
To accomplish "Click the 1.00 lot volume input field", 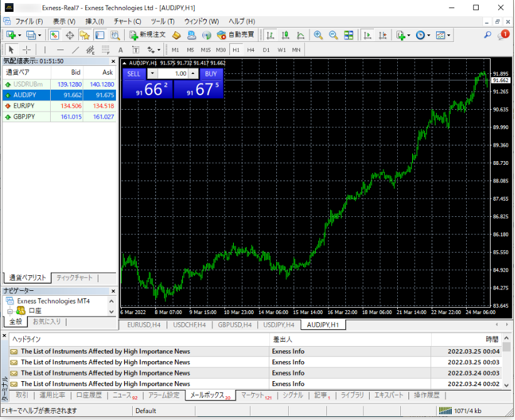I will (x=172, y=74).
